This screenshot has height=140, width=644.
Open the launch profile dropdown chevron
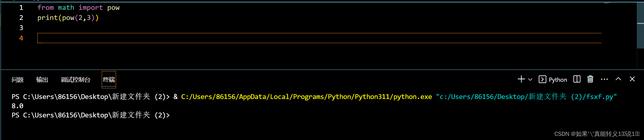pos(530,80)
